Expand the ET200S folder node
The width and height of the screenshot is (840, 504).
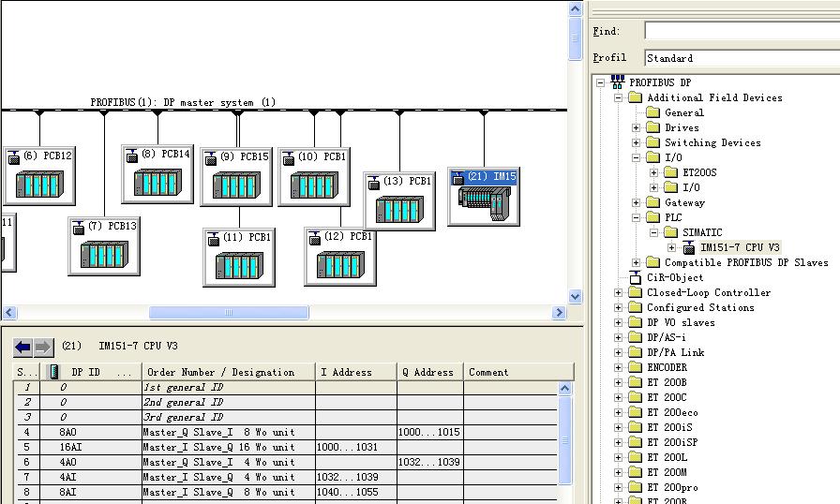click(654, 172)
